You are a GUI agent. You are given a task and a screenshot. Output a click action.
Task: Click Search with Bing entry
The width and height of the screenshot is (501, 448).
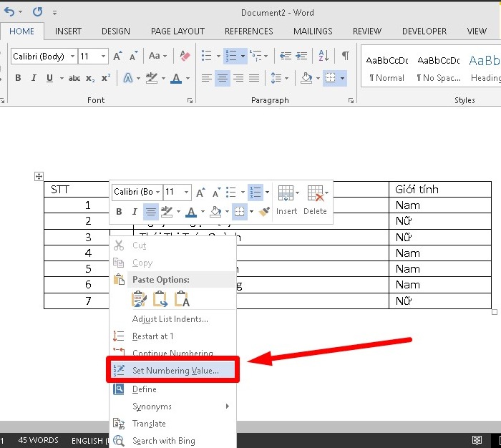pos(172,441)
